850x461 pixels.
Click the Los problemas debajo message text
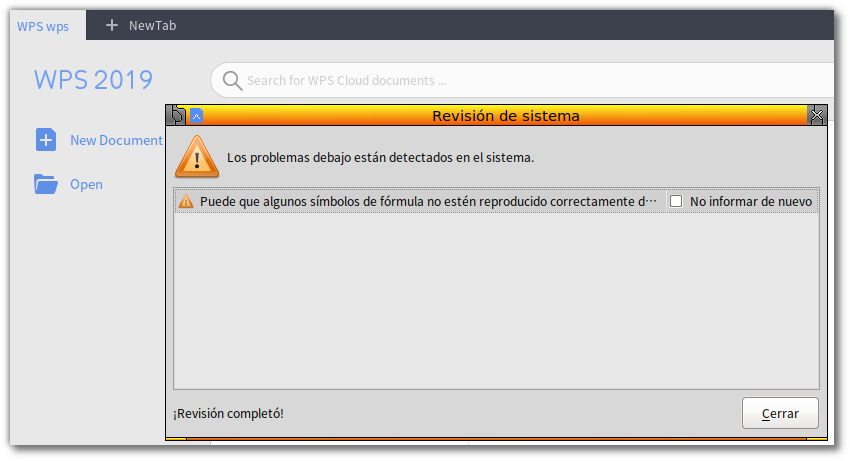pos(381,157)
